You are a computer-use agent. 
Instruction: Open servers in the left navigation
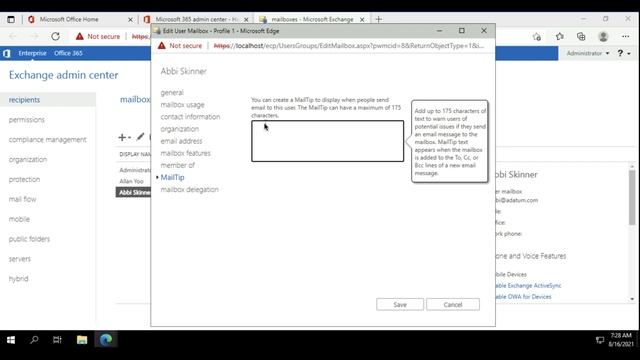coord(20,259)
